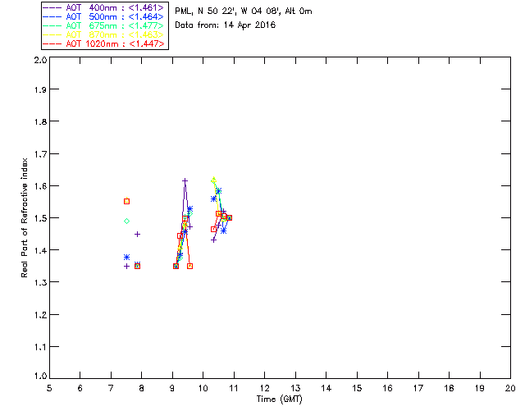Click the 1.7 y-axis tick label
The image size is (525, 420).
point(40,154)
